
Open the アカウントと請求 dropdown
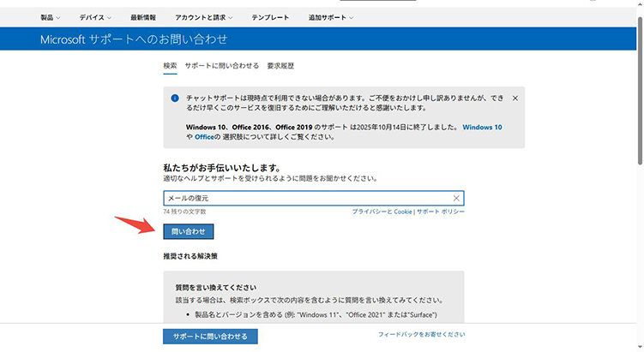[204, 18]
